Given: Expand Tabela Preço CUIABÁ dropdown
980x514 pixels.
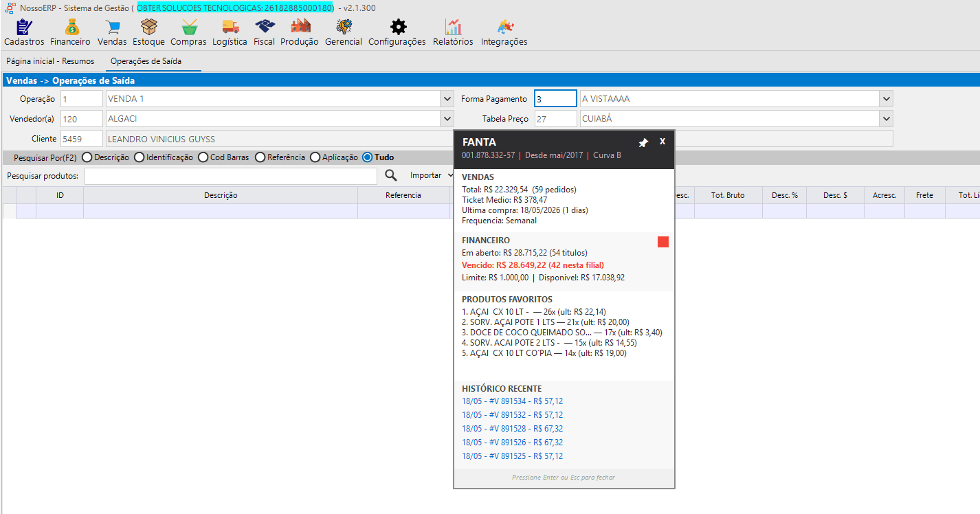Looking at the screenshot, I should 887,119.
